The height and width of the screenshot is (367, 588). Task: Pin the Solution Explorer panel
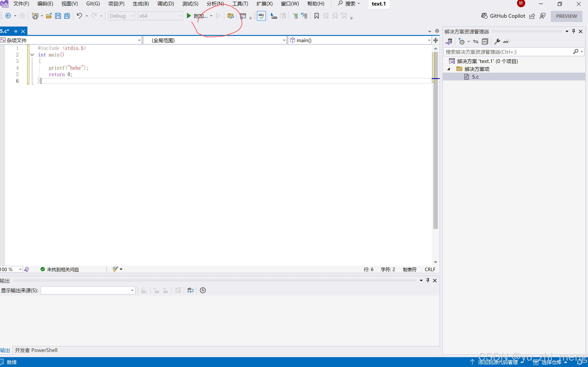point(573,31)
